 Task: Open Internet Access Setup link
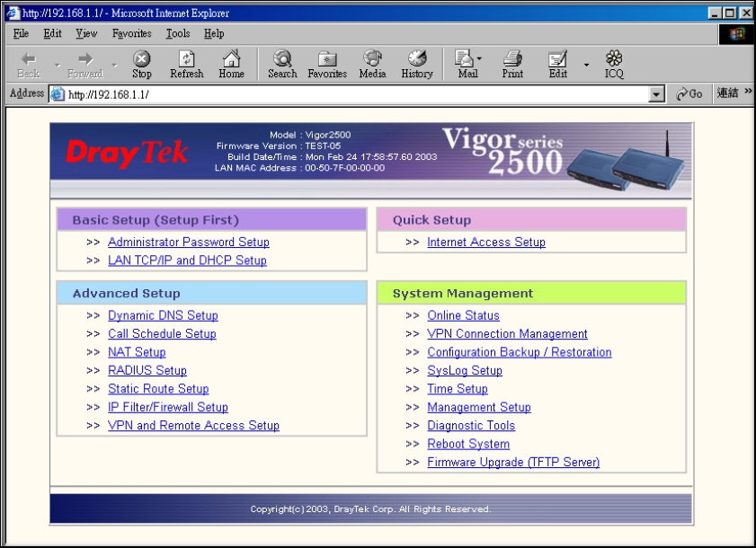486,242
